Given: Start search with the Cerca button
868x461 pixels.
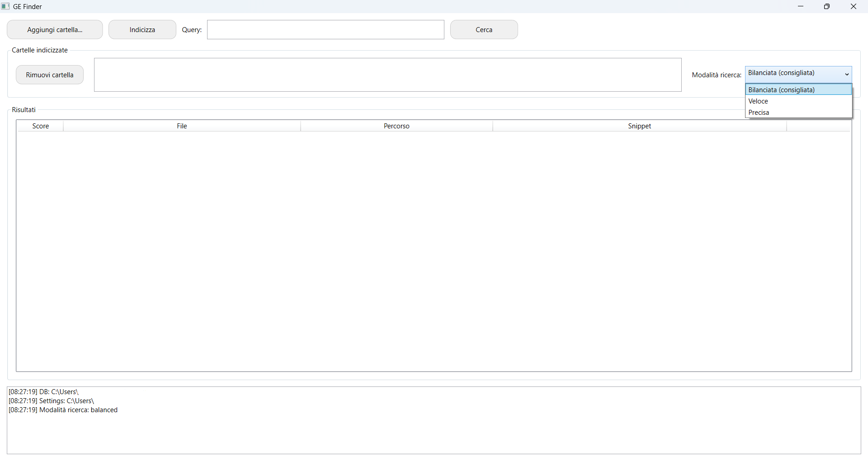Looking at the screenshot, I should click(484, 30).
